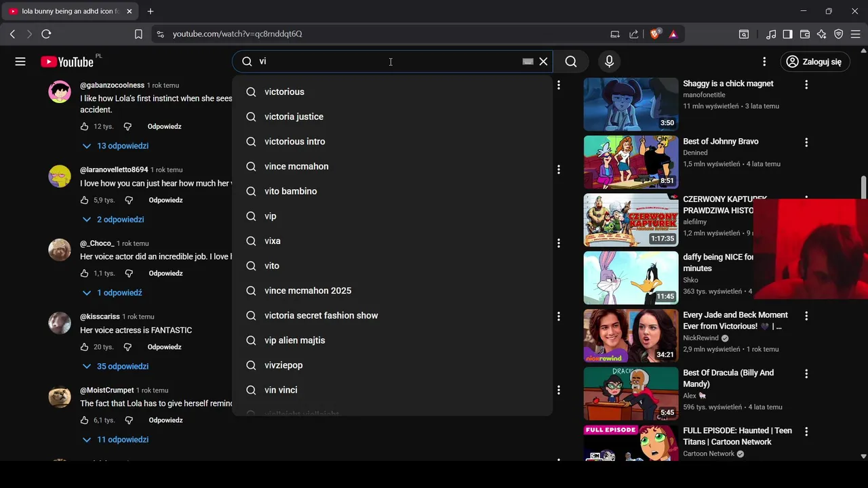Open options for Every Jade and Beck Moment video

[x=806, y=316]
